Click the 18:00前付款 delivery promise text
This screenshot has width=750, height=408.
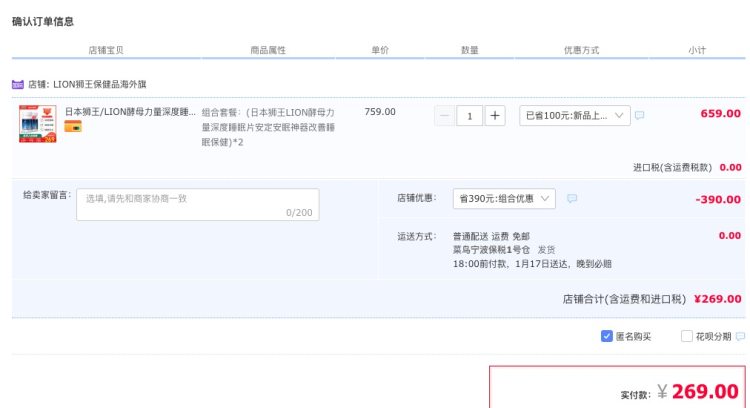click(x=532, y=264)
